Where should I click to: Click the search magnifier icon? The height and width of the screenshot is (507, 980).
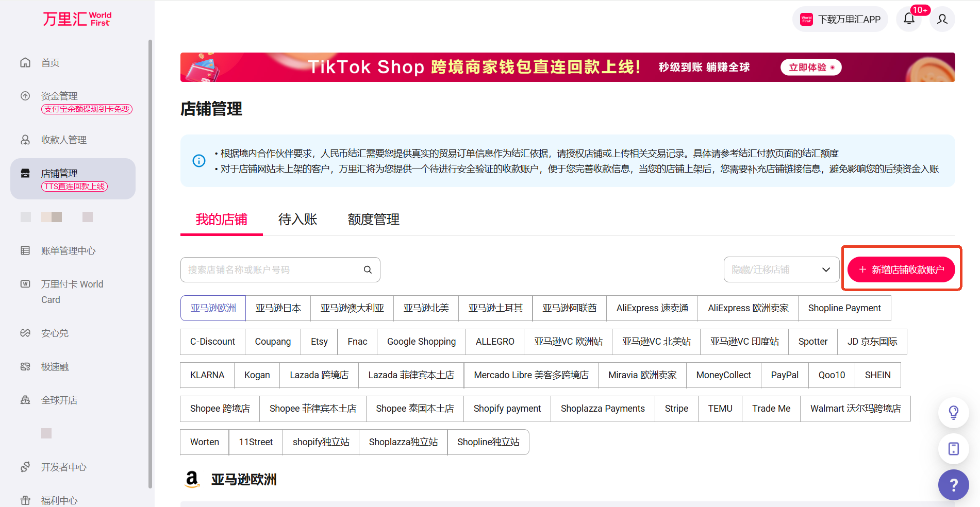[x=368, y=269]
